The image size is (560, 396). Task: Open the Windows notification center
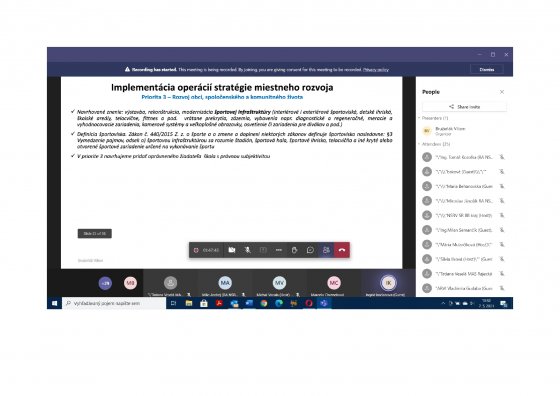click(504, 303)
